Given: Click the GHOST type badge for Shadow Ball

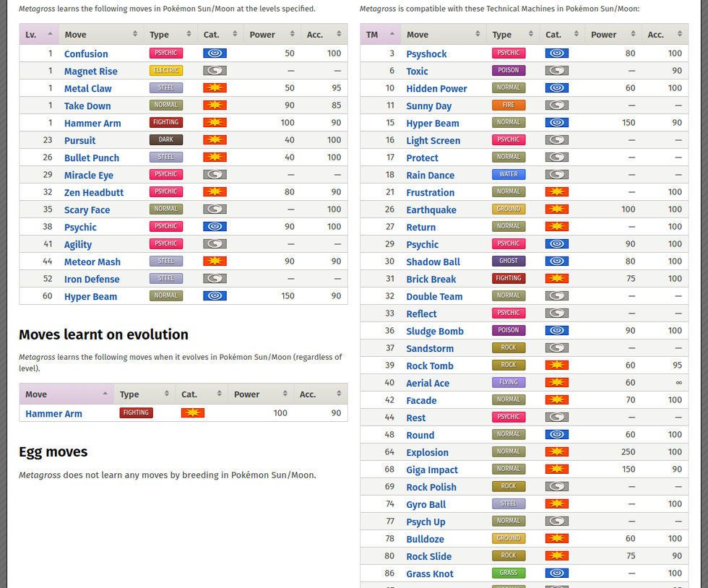Looking at the screenshot, I should [508, 261].
